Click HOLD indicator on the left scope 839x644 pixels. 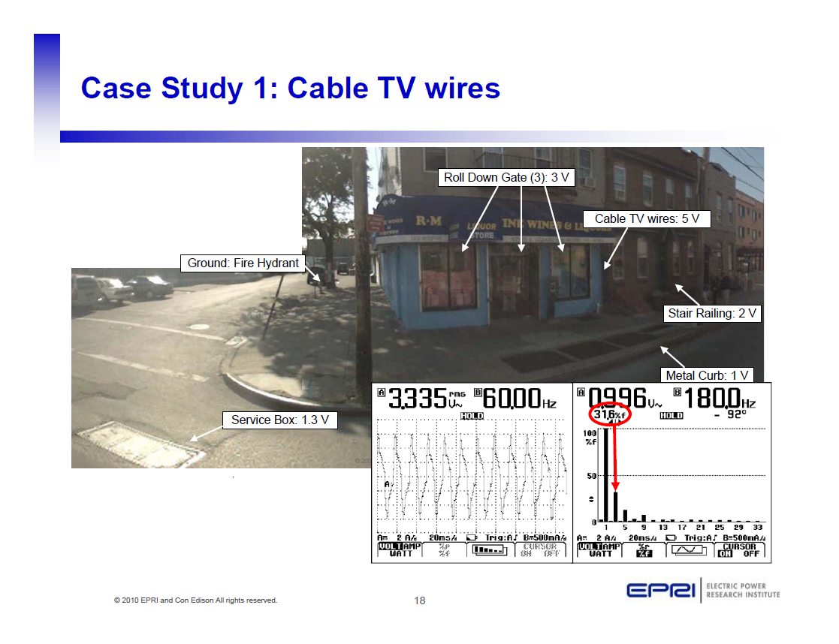click(472, 416)
